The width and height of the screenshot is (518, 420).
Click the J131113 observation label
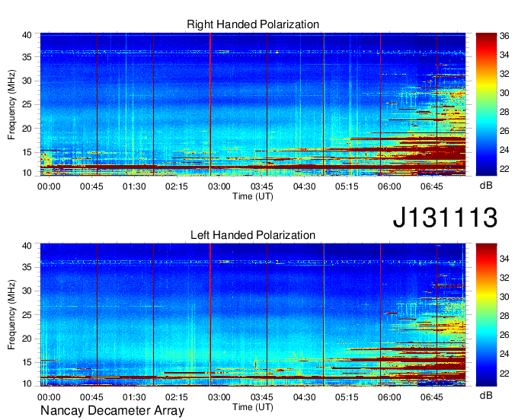tap(445, 217)
